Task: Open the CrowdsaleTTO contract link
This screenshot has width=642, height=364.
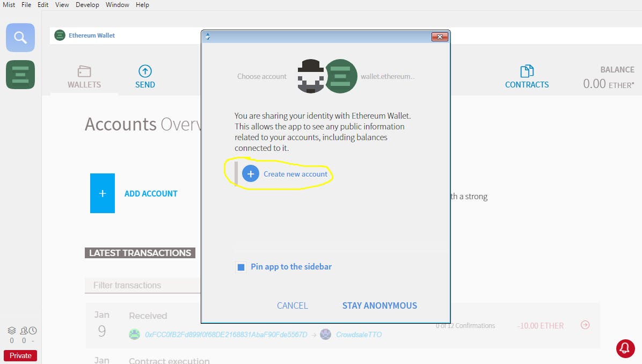Action: (359, 334)
